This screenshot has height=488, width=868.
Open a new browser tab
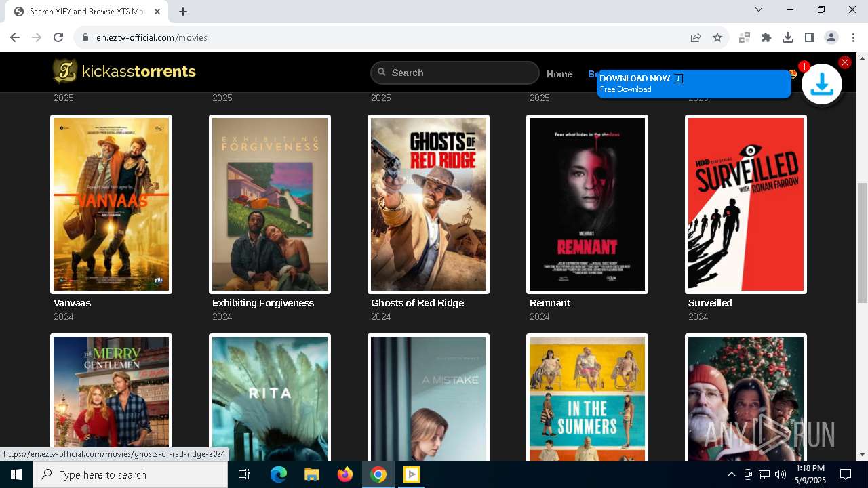[183, 12]
